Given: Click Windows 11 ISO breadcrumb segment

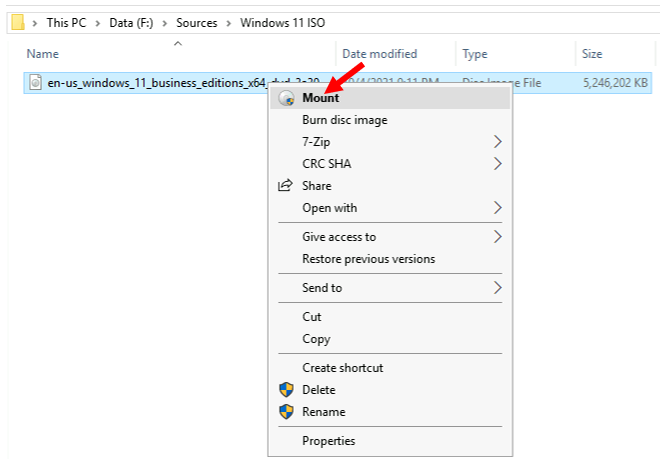Looking at the screenshot, I should pyautogui.click(x=282, y=23).
